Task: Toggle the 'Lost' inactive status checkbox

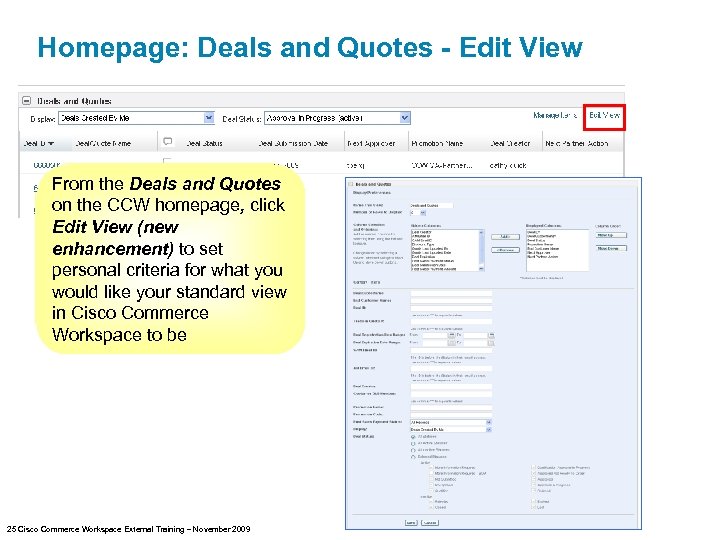Action: [x=534, y=507]
